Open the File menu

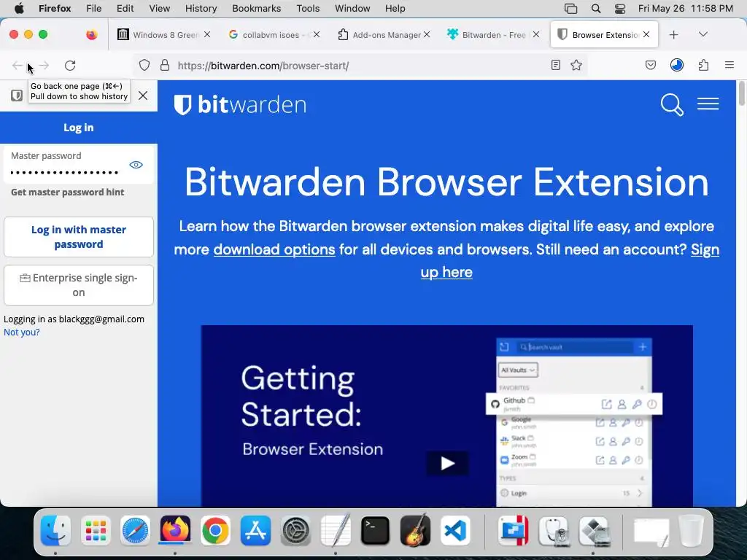point(93,8)
